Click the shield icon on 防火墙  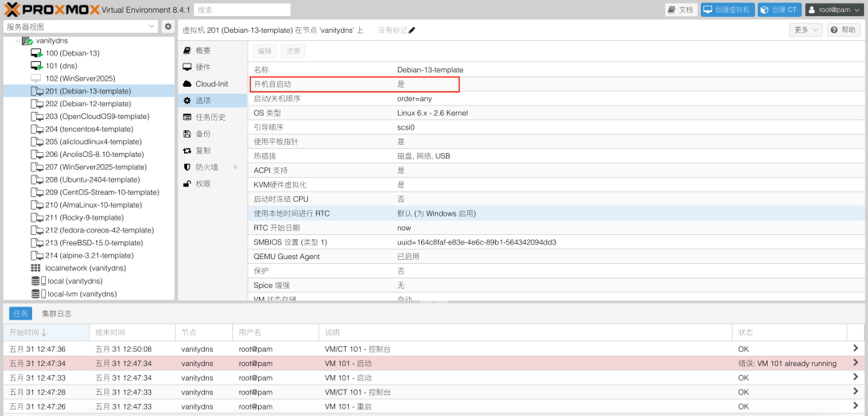[x=187, y=167]
